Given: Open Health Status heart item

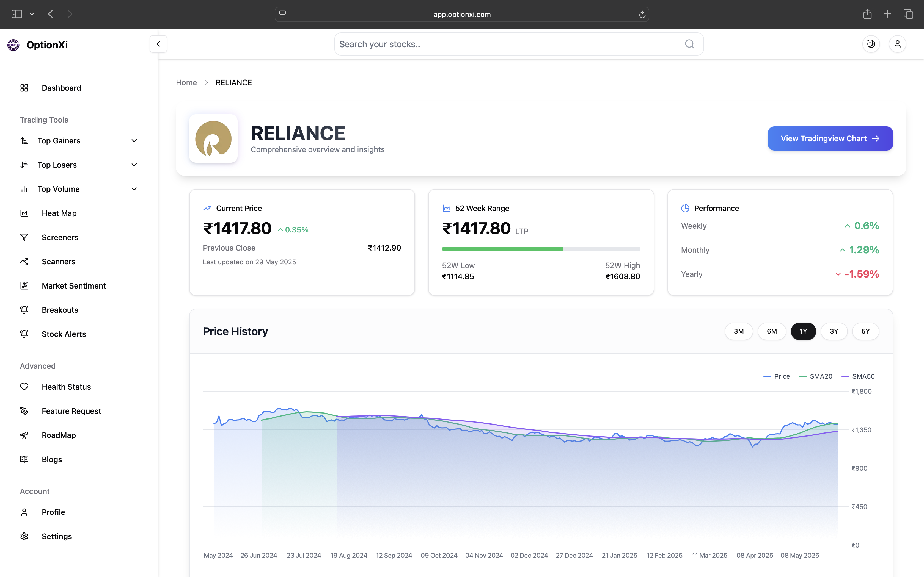Looking at the screenshot, I should pos(66,387).
